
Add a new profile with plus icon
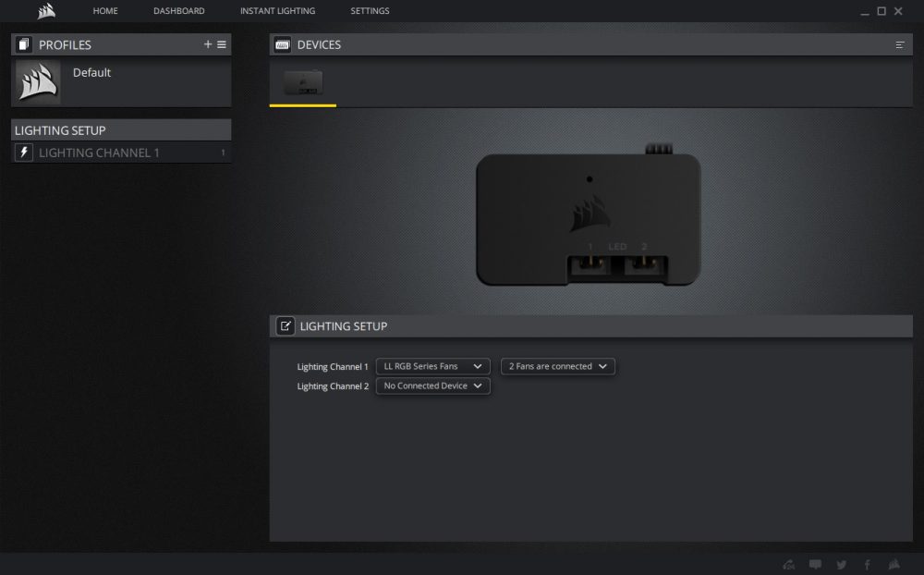[207, 44]
